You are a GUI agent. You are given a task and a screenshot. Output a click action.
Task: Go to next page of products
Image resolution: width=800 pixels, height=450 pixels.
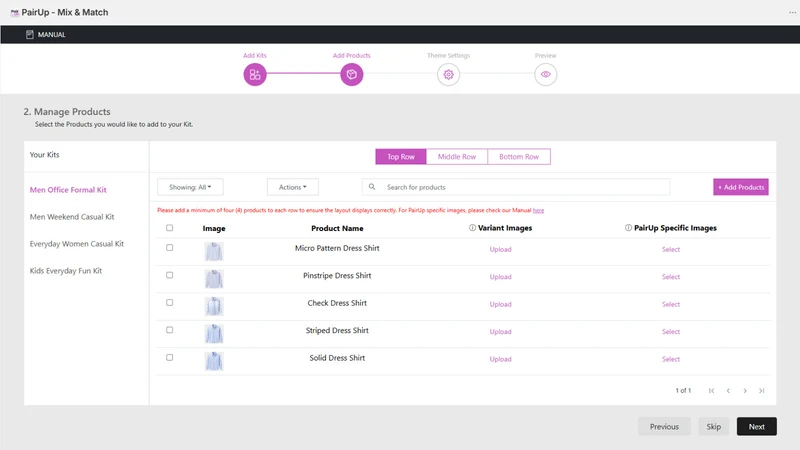pyautogui.click(x=745, y=391)
